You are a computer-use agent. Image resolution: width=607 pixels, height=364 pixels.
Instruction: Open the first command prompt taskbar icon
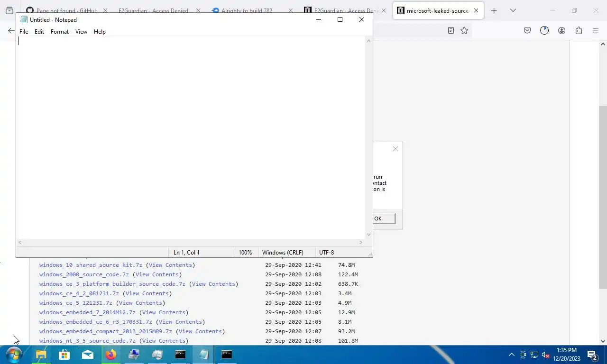tap(180, 355)
